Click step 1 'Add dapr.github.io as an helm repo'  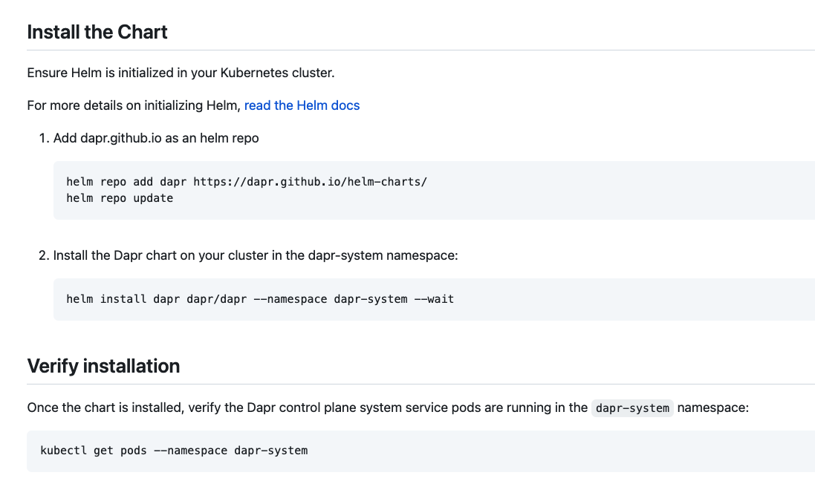coord(156,138)
